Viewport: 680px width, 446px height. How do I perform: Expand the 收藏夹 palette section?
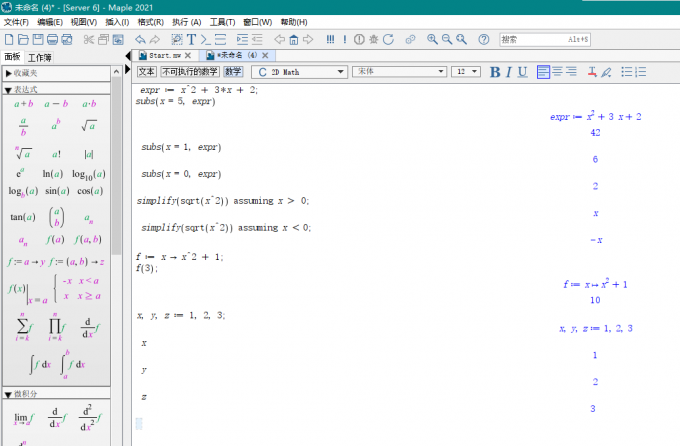[8, 73]
